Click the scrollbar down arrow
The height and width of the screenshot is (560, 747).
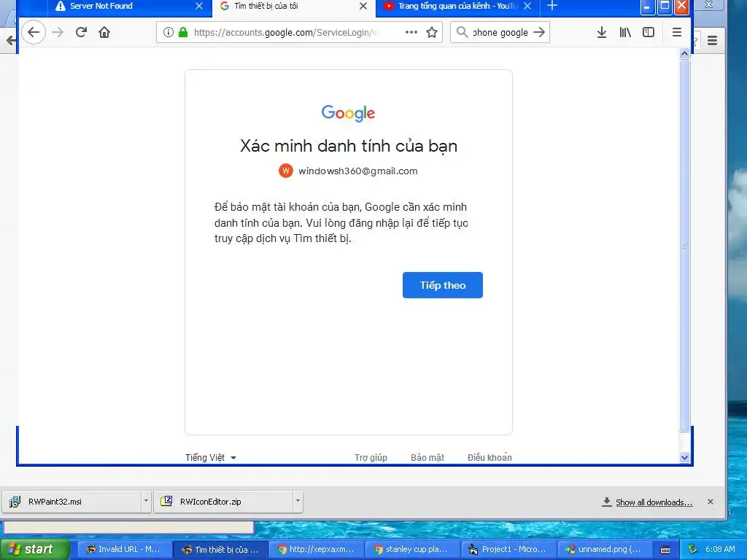[684, 457]
